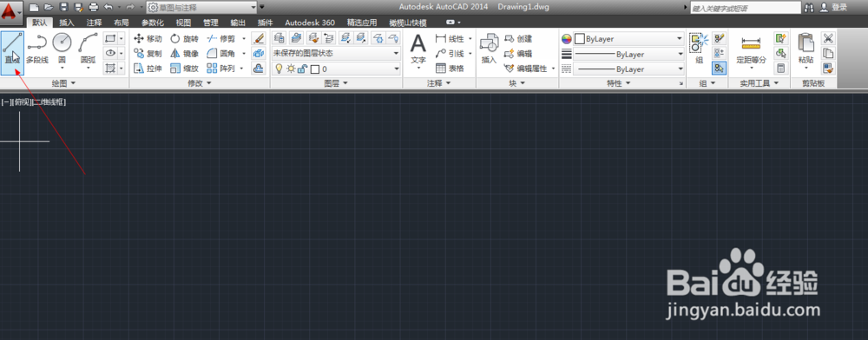The height and width of the screenshot is (340, 868).
Task: Click the Rectangle draw icon
Action: [x=111, y=39]
